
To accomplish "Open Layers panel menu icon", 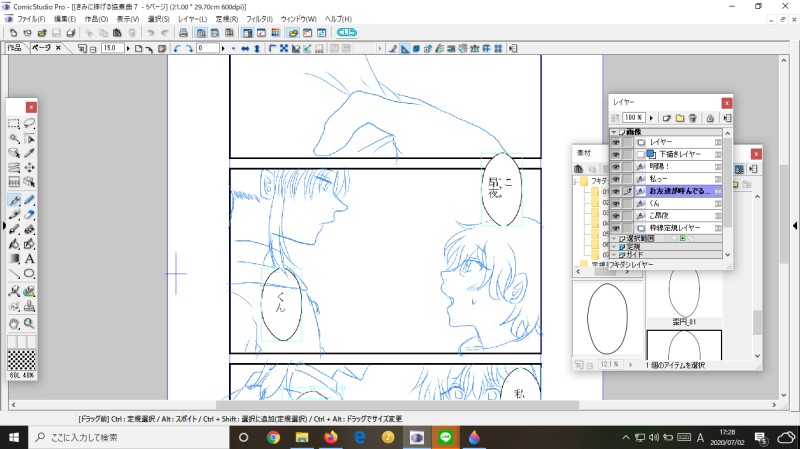I will 728,118.
